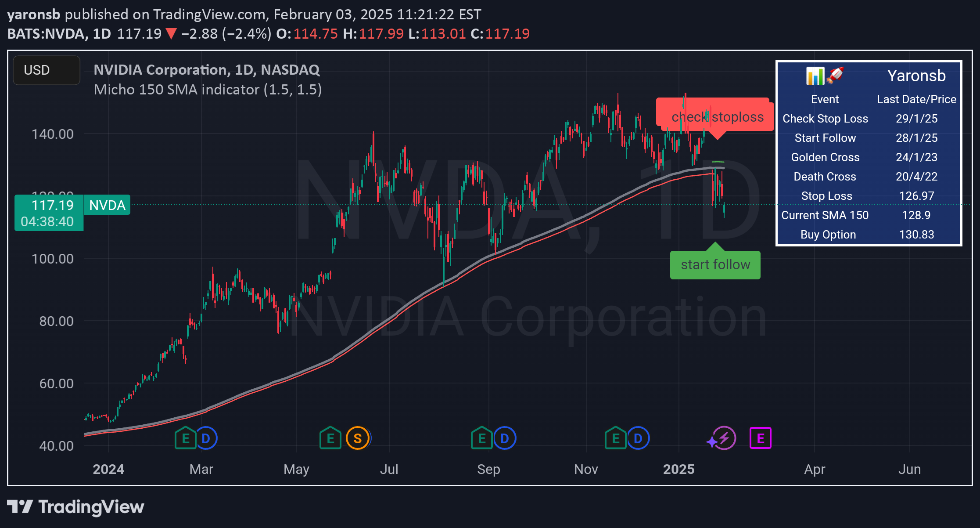Click the earnings E marker nearest Nov
Screen dimensions: 980x528
point(616,438)
